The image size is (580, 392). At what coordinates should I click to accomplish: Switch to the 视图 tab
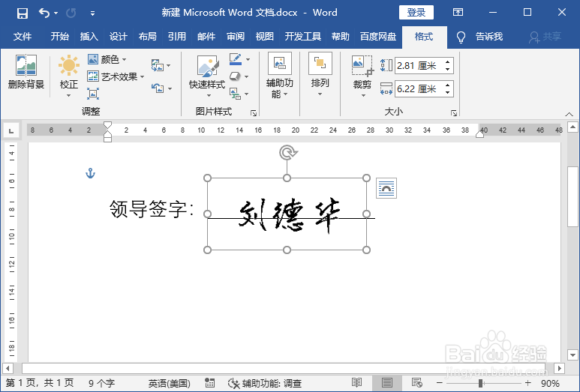pyautogui.click(x=264, y=37)
